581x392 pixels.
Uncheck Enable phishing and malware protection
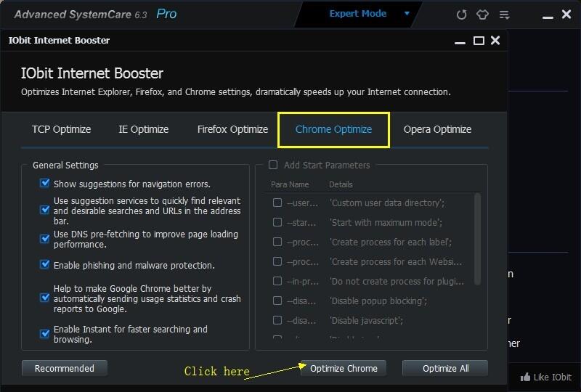click(44, 264)
